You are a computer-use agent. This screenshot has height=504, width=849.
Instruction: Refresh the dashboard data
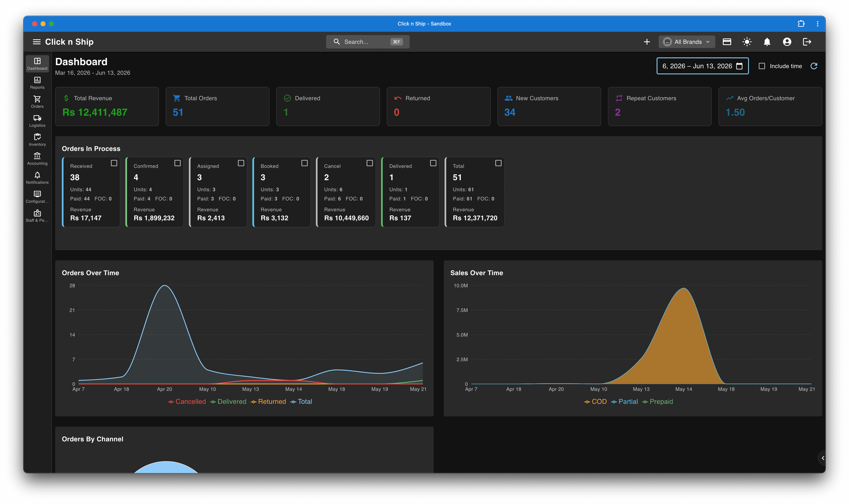click(814, 66)
